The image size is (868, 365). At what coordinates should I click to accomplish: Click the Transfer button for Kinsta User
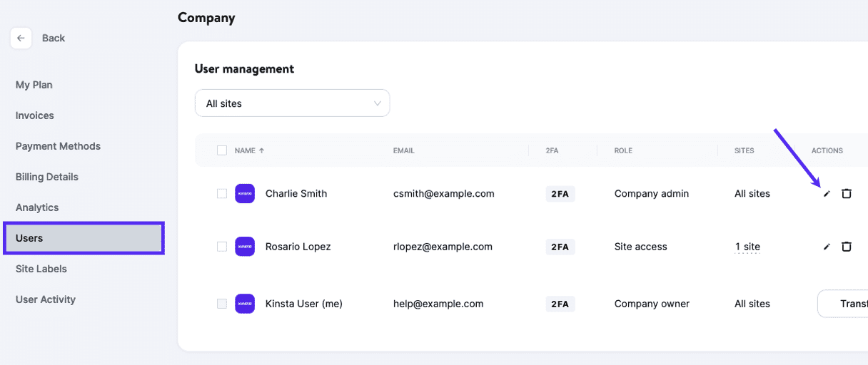842,304
